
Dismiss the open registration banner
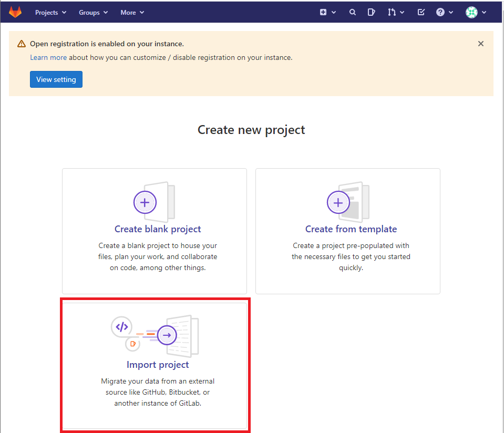(480, 44)
